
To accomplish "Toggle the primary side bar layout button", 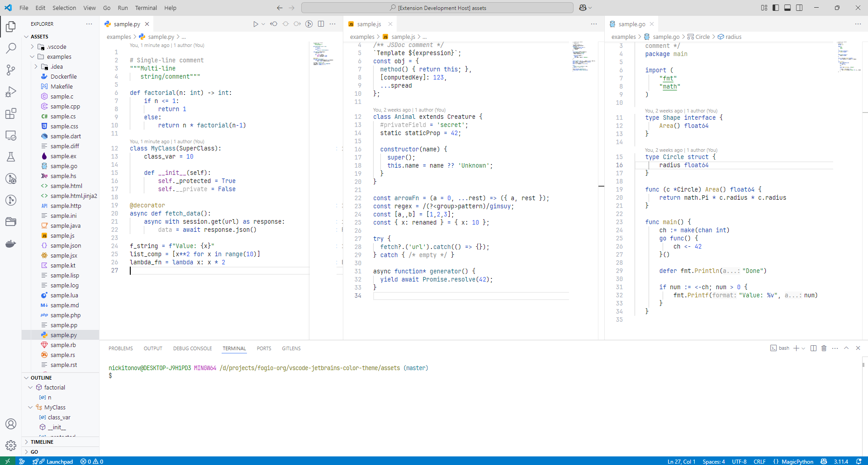I will tap(776, 8).
